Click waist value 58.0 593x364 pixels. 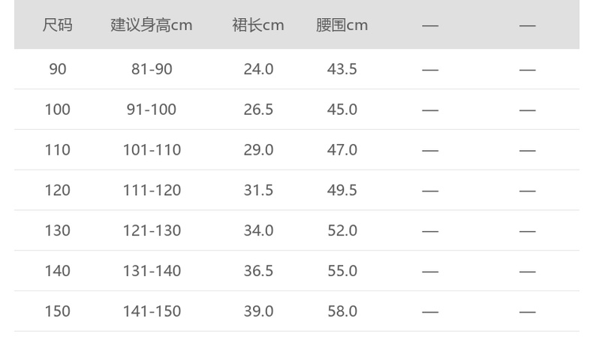point(342,311)
